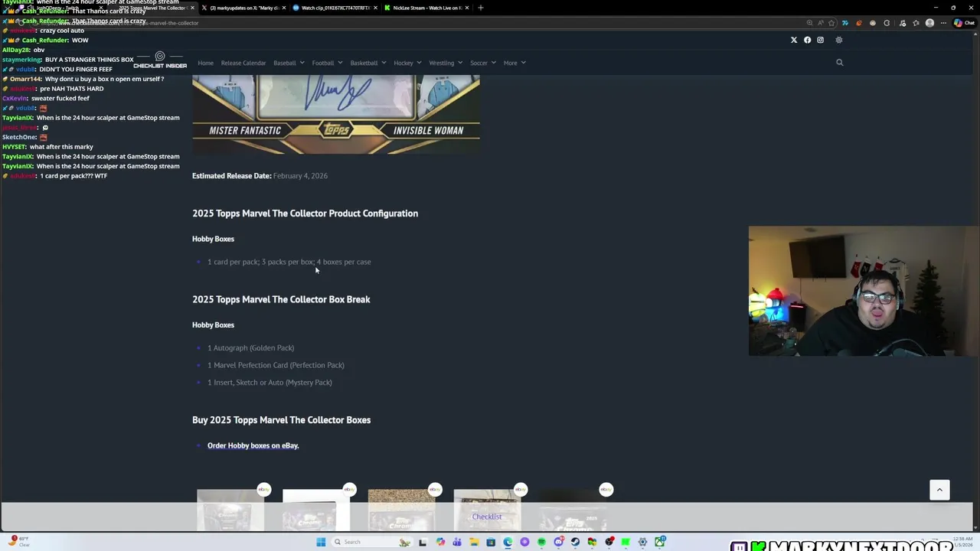Open the Release Calendar nav link
This screenshot has height=551, width=980.
click(x=243, y=63)
